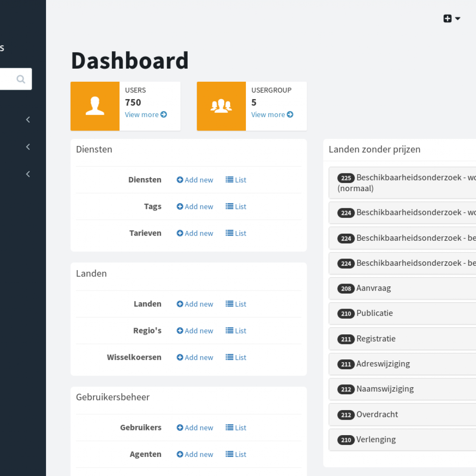Select the Registratie list item

click(402, 339)
